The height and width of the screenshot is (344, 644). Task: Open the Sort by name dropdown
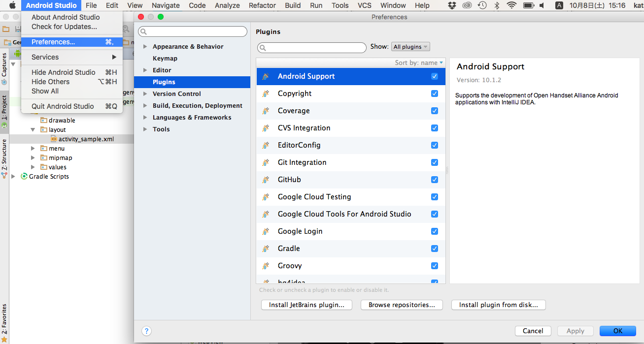tap(419, 63)
